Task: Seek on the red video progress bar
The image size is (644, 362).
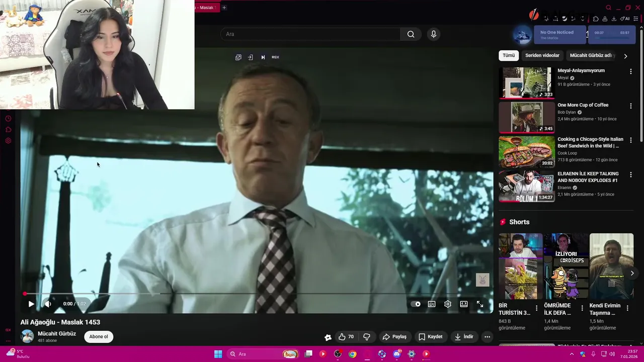Action: pyautogui.click(x=257, y=294)
